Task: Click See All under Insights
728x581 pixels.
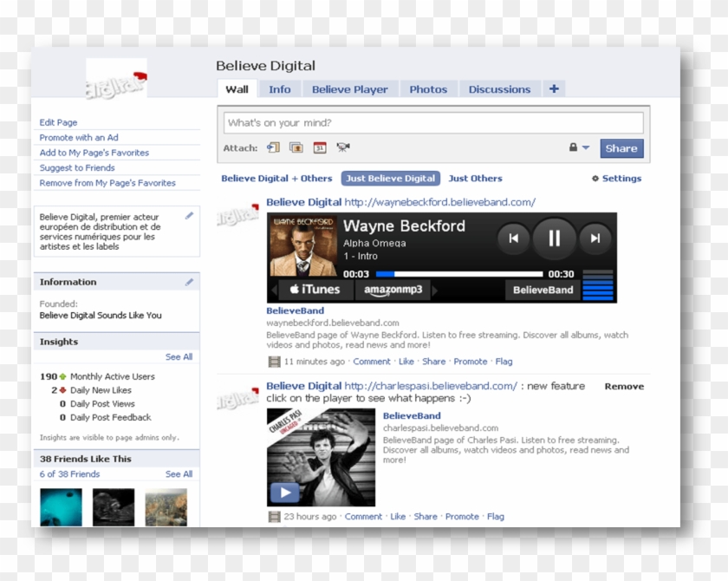Action: (x=179, y=356)
